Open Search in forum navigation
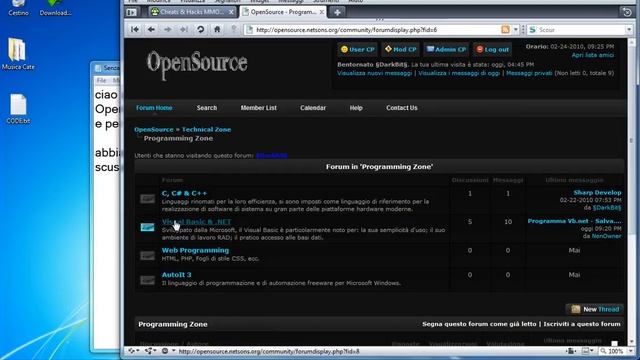Image resolution: width=640 pixels, height=360 pixels. point(207,108)
